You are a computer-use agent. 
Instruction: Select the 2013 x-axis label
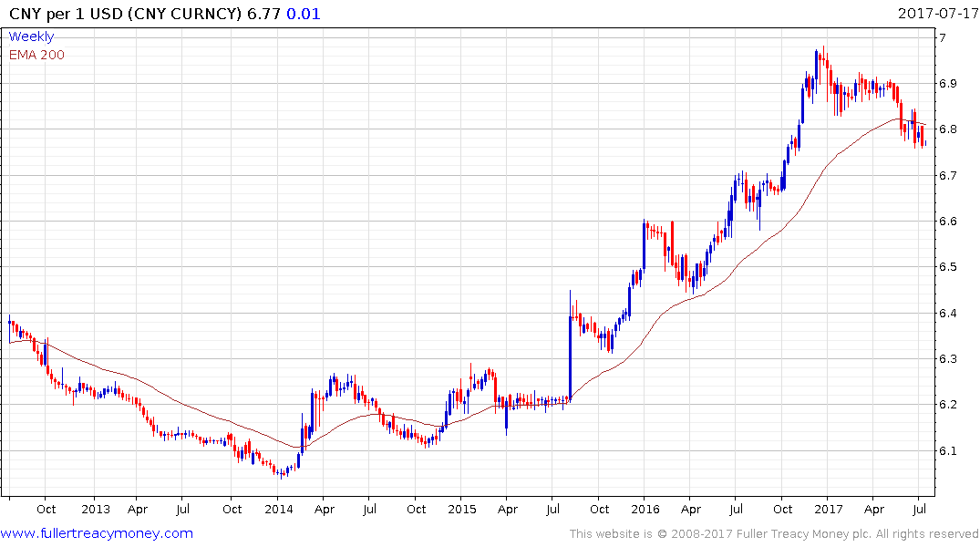[95, 509]
